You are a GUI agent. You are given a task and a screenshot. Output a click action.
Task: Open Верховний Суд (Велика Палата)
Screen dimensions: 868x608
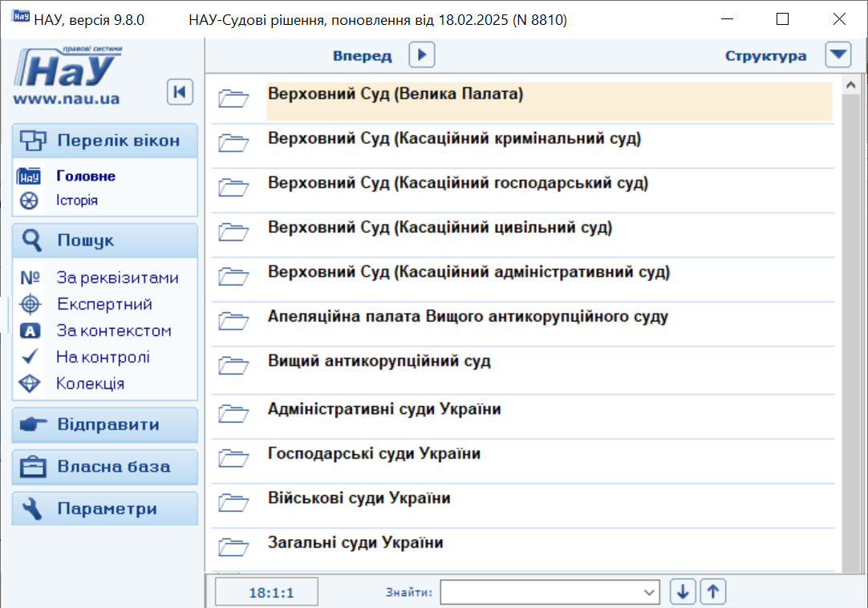395,94
